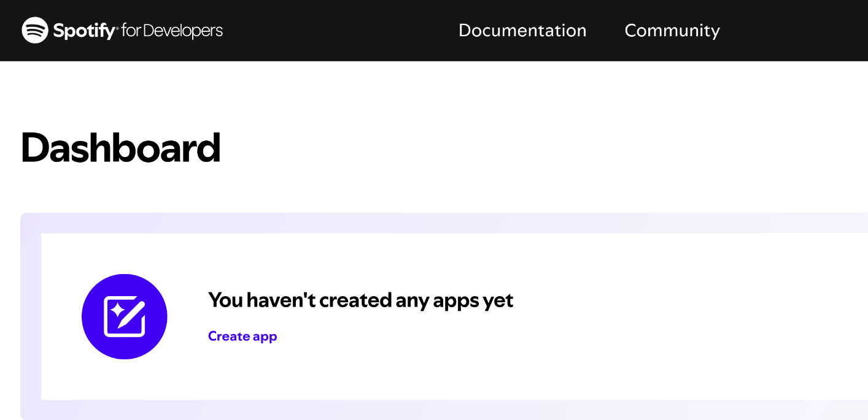
Task: Click the Dashboard page heading
Action: 120,147
